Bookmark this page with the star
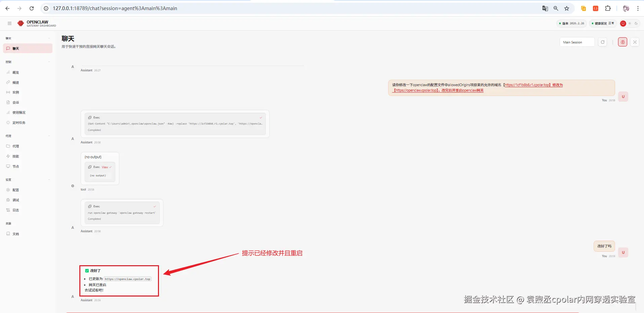Image resolution: width=644 pixels, height=313 pixels. click(567, 8)
